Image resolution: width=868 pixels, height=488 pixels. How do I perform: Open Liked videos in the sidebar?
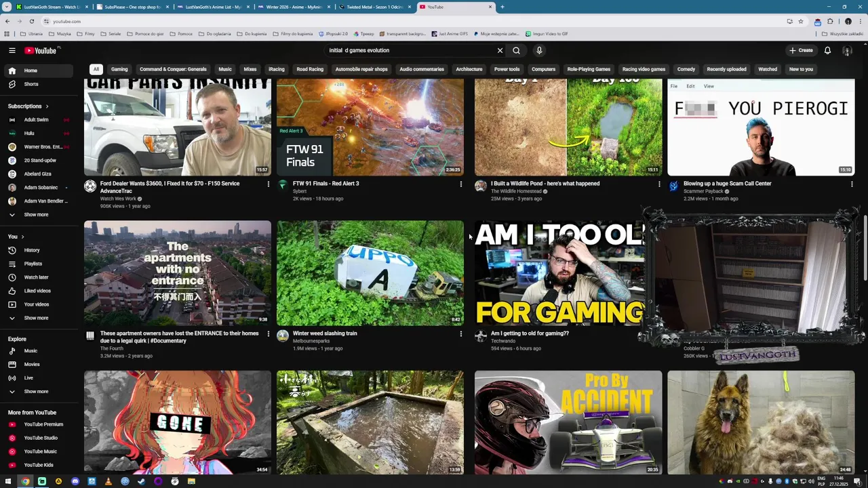click(x=38, y=291)
